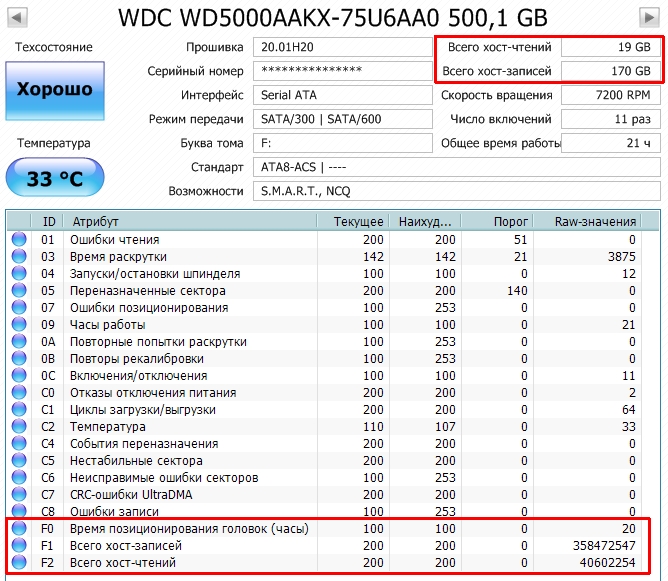Click the 19 GB host reads value

pyautogui.click(x=611, y=47)
